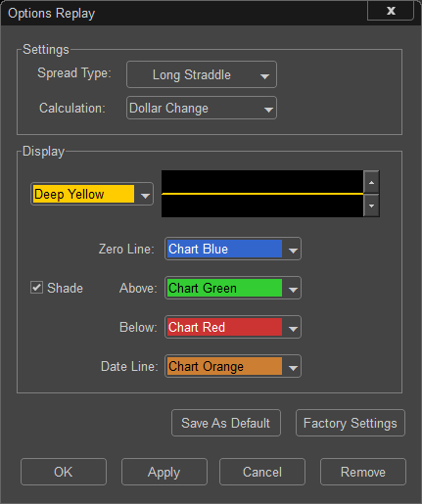Open Date Line color dropdown arrow
422x504 pixels.
(x=293, y=367)
